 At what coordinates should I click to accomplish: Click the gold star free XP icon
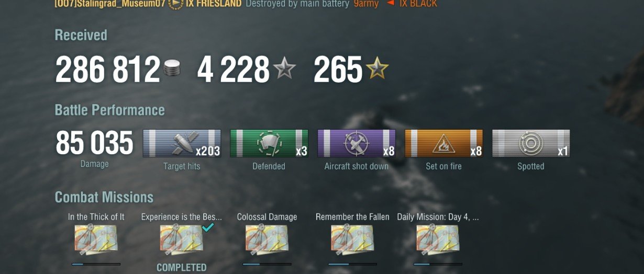point(377,69)
